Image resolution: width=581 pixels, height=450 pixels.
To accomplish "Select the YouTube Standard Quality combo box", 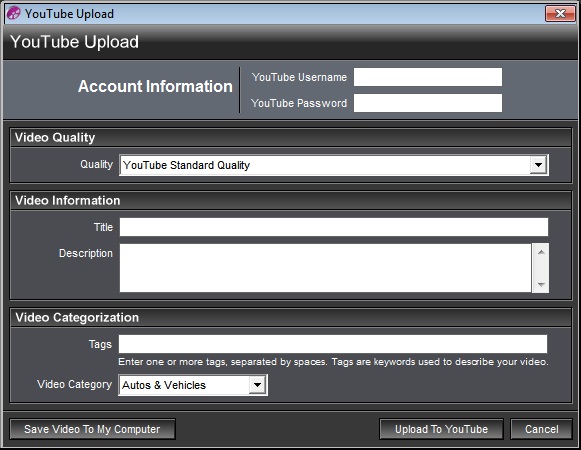I will (334, 165).
